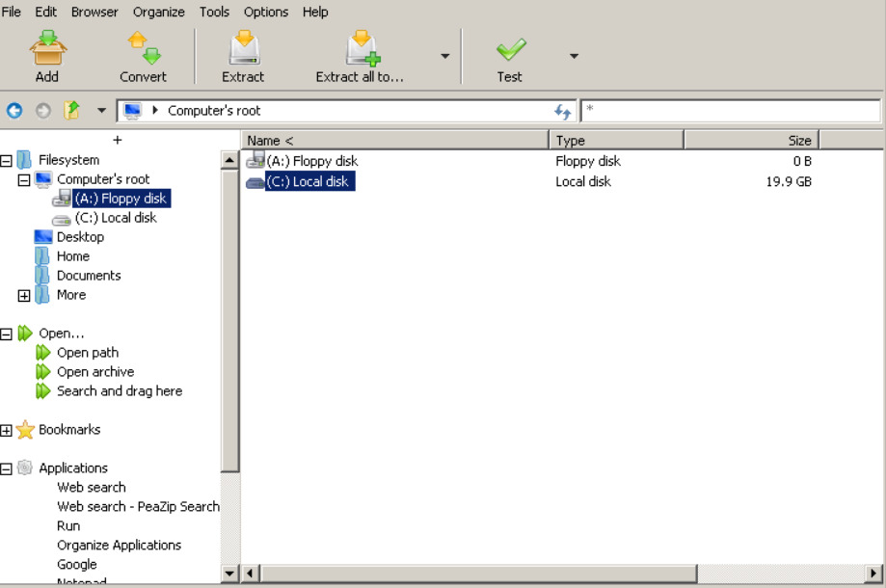Click Google in Applications list
This screenshot has height=588, width=886.
(77, 564)
